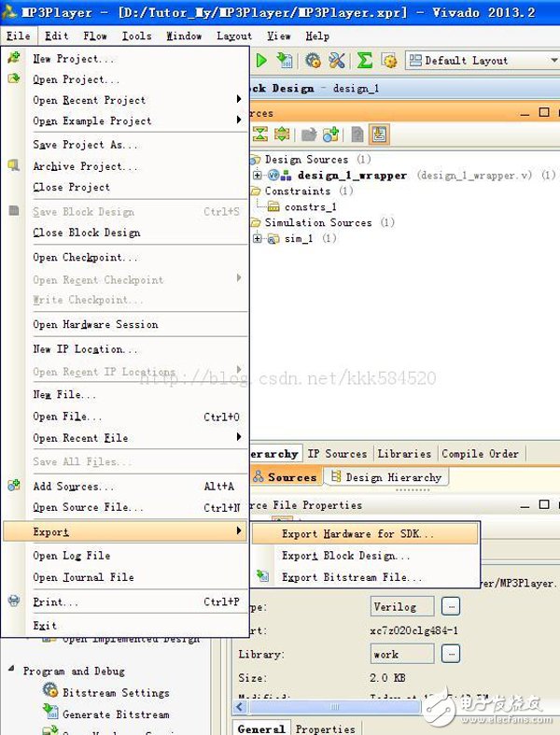Screen dimensions: 560x735
Task: Click the browse button next to work library
Action: pyautogui.click(x=451, y=654)
